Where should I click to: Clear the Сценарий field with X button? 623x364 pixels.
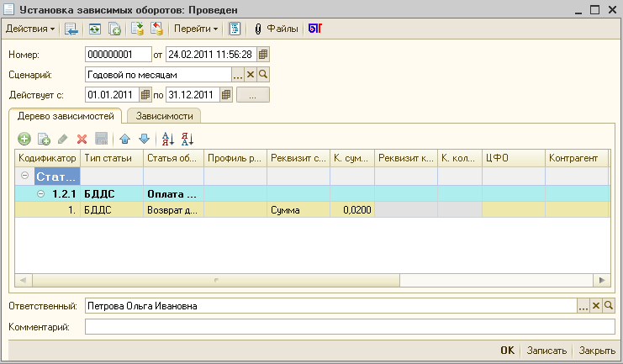250,75
